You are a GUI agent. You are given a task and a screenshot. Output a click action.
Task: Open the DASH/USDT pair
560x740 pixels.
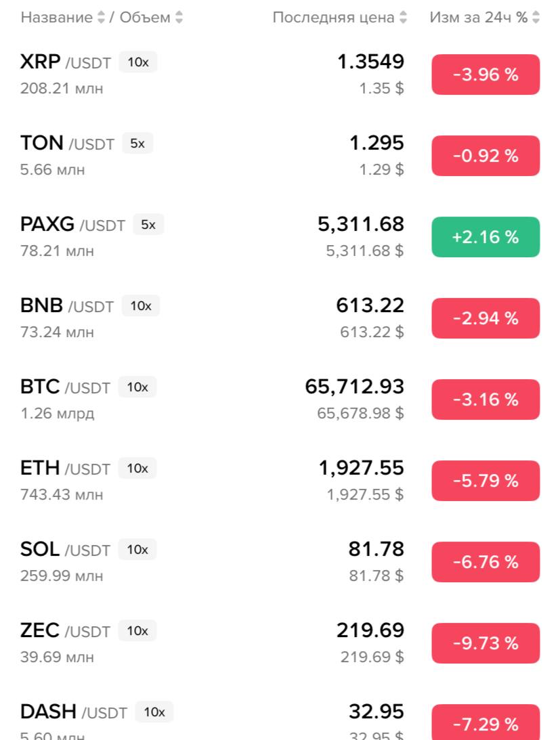coord(280,718)
